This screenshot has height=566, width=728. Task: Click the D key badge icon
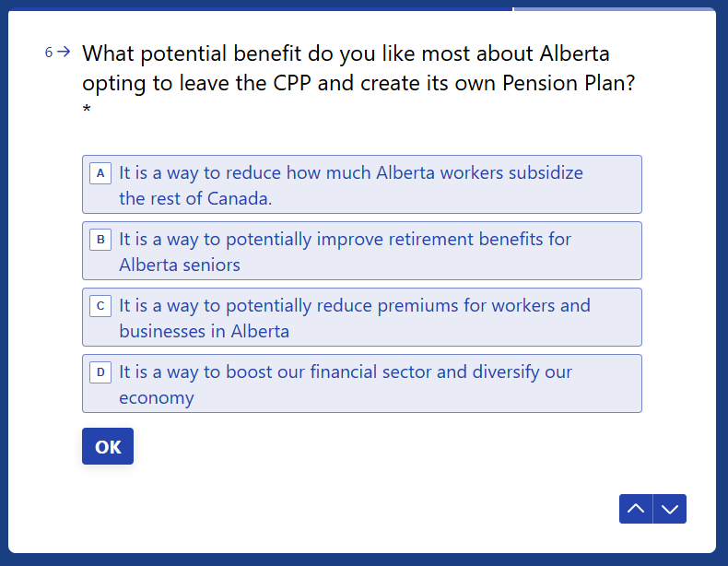tap(100, 372)
